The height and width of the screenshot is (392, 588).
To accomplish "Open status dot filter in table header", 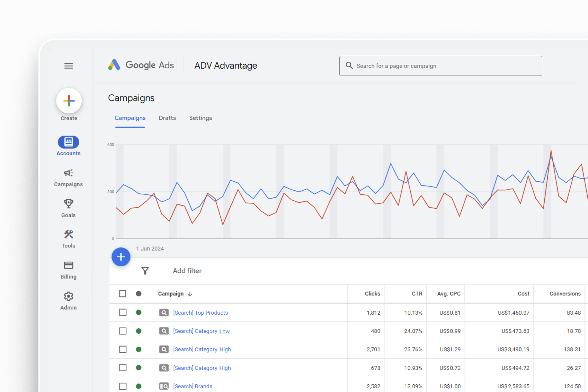I will tap(139, 294).
